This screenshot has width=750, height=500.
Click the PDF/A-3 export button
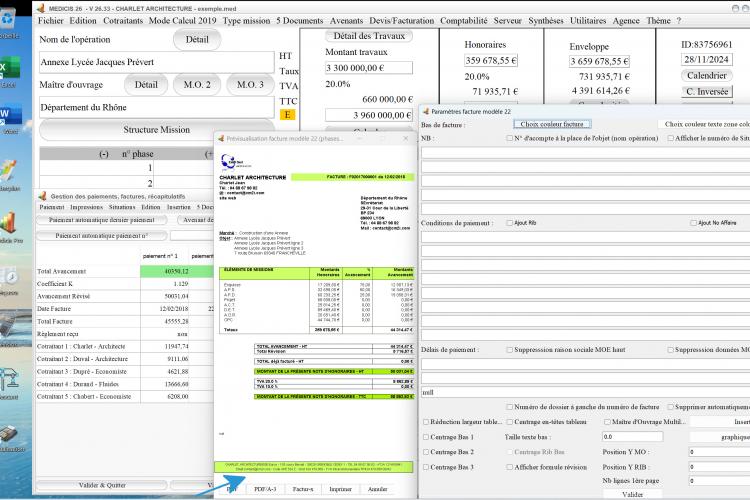point(265,489)
